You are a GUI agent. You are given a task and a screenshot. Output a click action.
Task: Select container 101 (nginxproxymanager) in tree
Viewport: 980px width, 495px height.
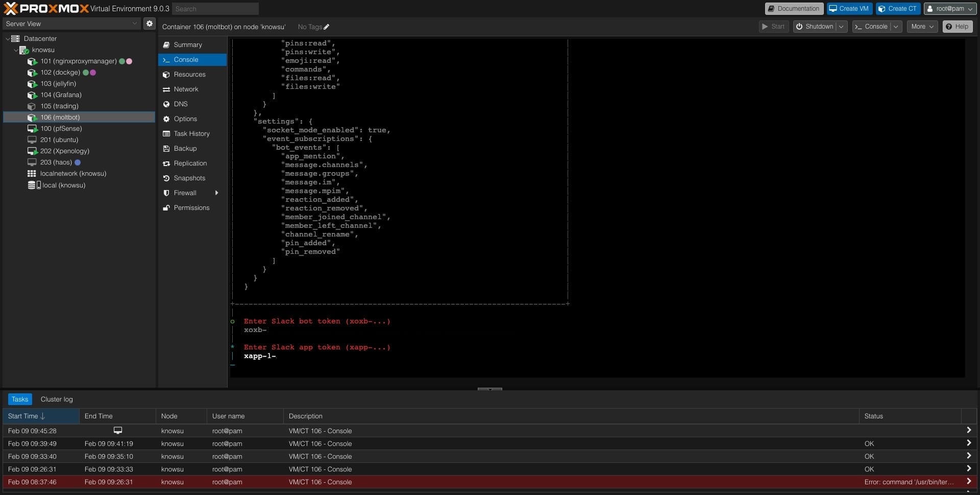(x=78, y=61)
